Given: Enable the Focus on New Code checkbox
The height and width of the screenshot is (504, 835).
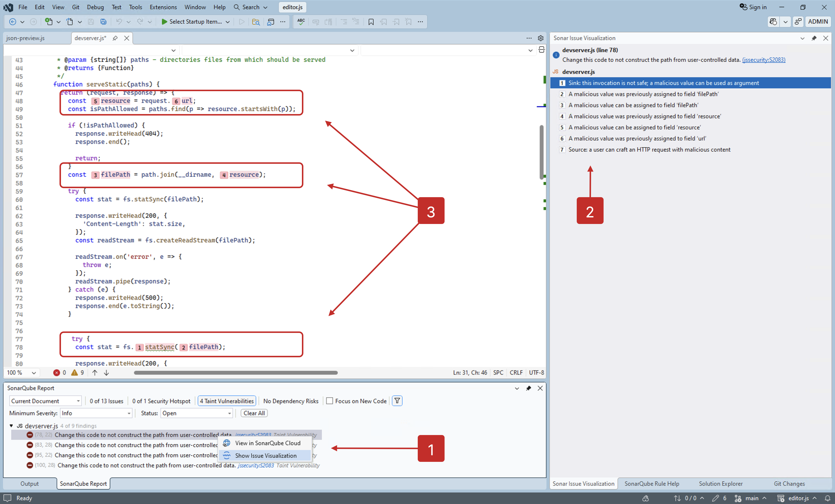Looking at the screenshot, I should click(x=329, y=401).
